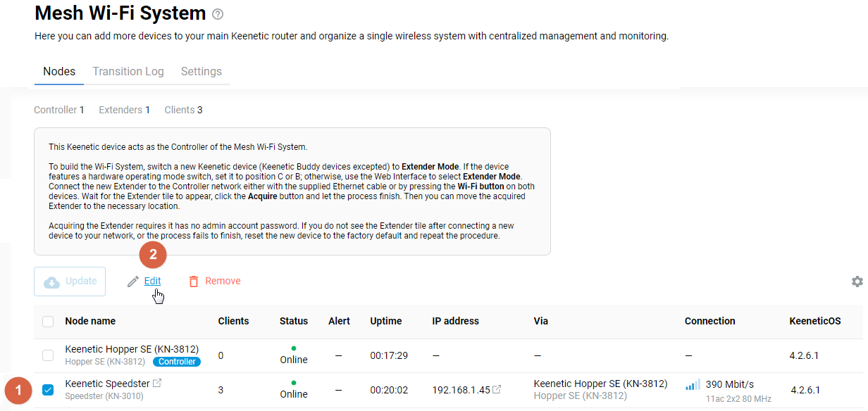Toggle the select-all checkbox in table header

coord(48,322)
